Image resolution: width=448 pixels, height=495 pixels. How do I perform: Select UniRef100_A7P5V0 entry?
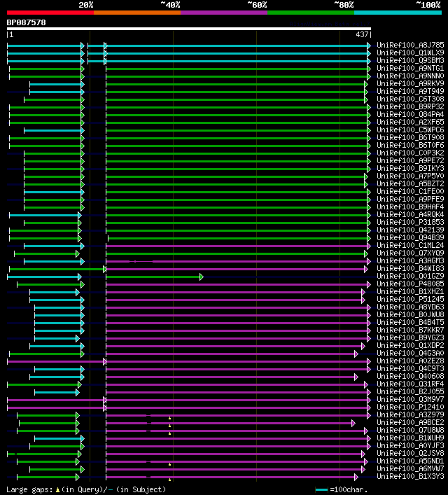[410, 176]
